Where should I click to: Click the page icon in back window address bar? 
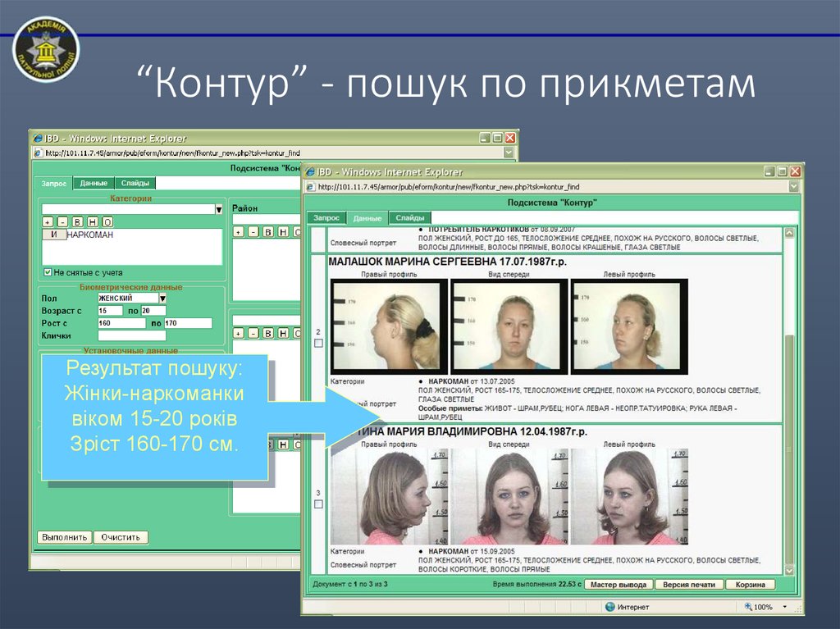[x=38, y=153]
